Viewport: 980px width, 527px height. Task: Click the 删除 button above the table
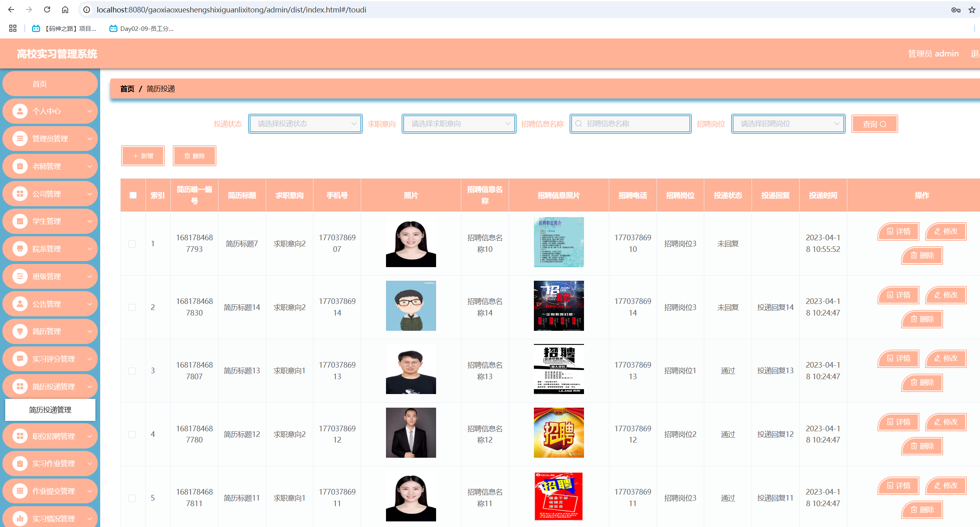[x=194, y=156]
